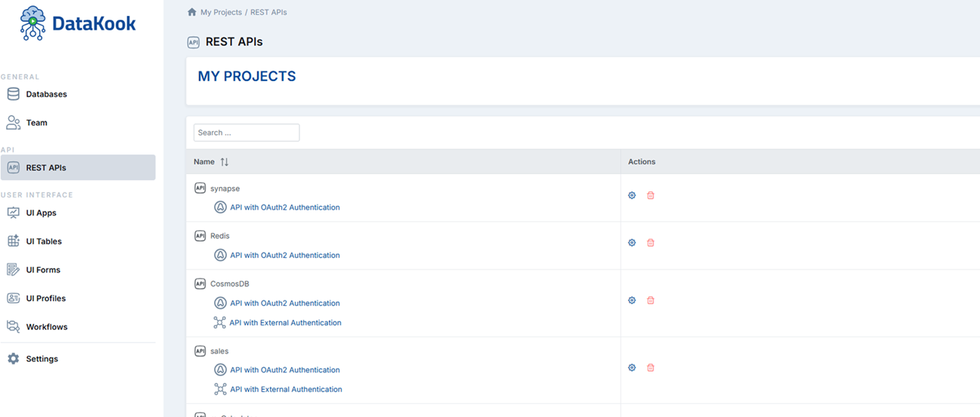The width and height of the screenshot is (980, 417).
Task: Click the Databases cylinder icon in sidebar
Action: pos(13,94)
